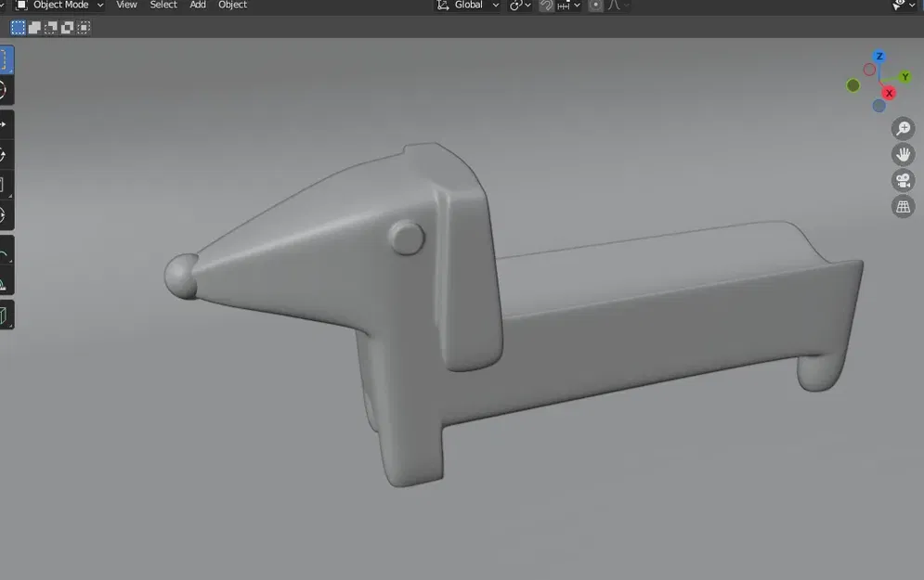Screen dimensions: 924x580
Task: Toggle the camera view button
Action: pyautogui.click(x=903, y=180)
